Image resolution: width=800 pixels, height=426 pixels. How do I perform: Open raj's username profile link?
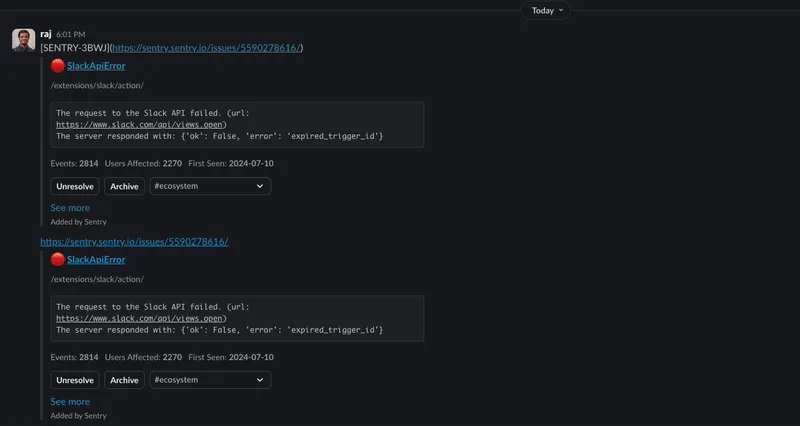pyautogui.click(x=46, y=34)
